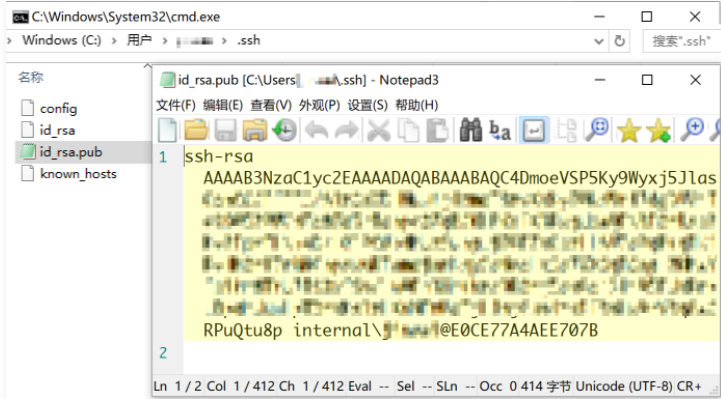Refresh the Explorer folder view
721x399 pixels.
tap(619, 41)
